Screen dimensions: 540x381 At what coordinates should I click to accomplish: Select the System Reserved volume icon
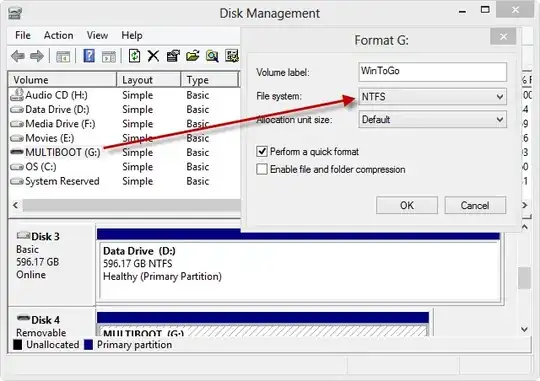tap(17, 181)
